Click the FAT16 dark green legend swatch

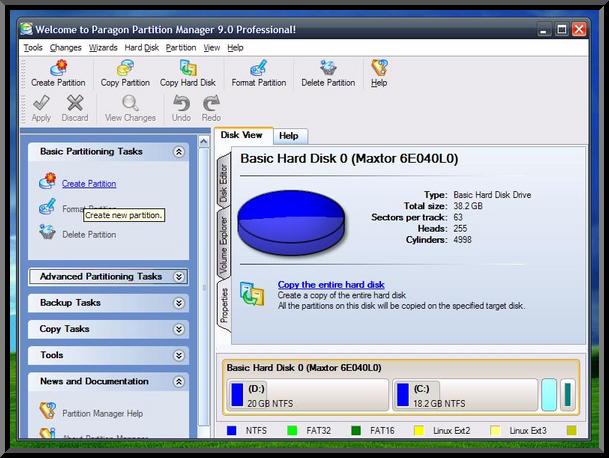pos(356,430)
